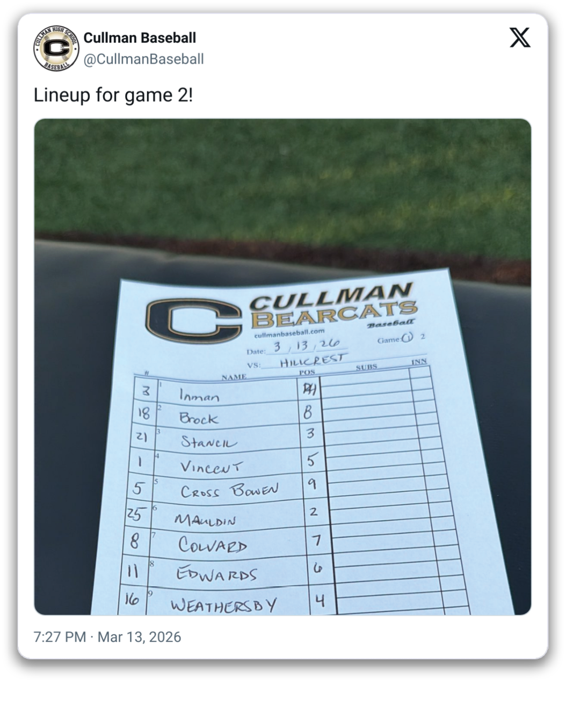The image size is (566, 728).
Task: Open the Cullman Baseball display name
Action: [140, 38]
